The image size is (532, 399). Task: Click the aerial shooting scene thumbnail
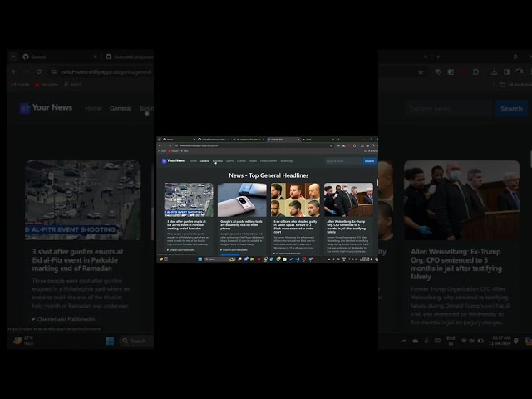pos(189,199)
